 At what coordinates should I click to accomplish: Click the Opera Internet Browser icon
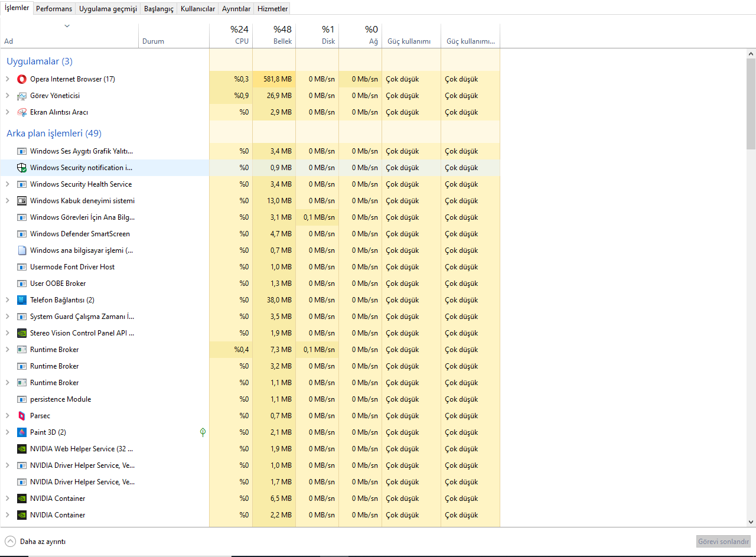(22, 79)
